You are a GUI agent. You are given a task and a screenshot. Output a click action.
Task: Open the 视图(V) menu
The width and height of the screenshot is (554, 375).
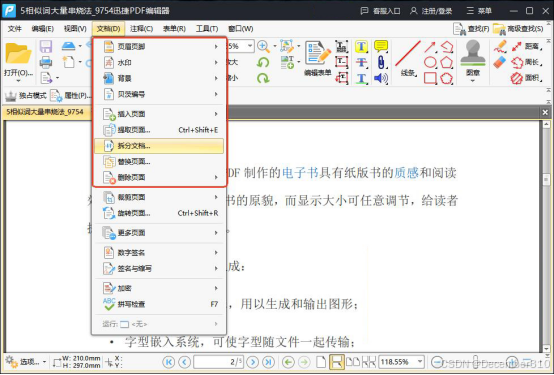click(x=75, y=29)
